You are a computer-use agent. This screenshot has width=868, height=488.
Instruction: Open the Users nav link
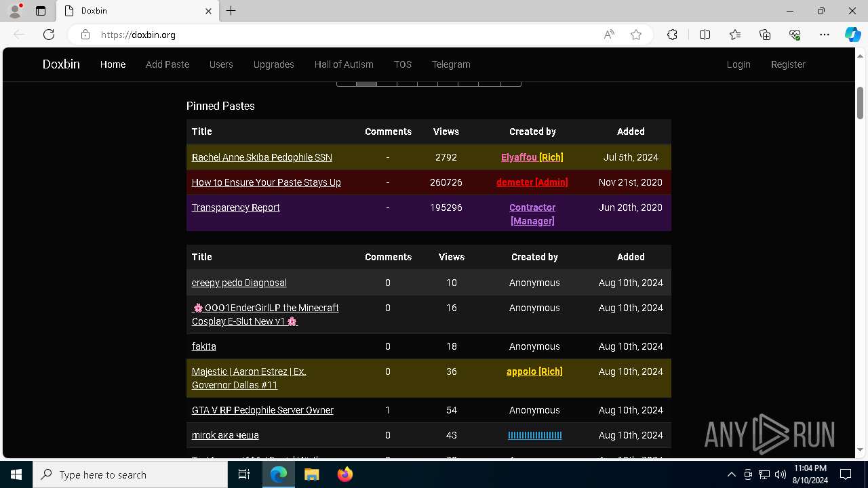click(221, 64)
